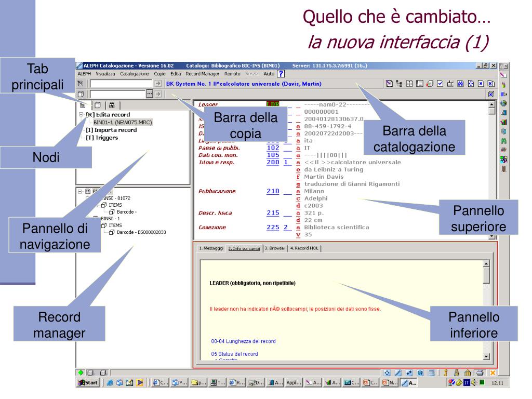
Task: Open the Aiuto menu
Action: (x=269, y=74)
